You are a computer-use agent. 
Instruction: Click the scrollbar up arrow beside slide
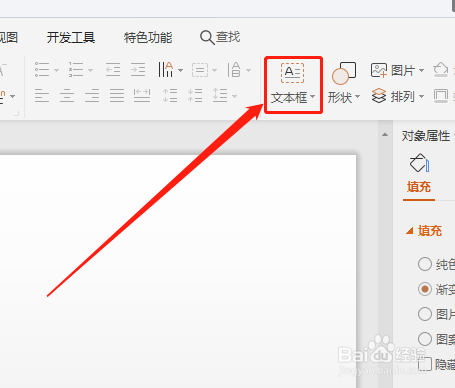click(x=385, y=135)
